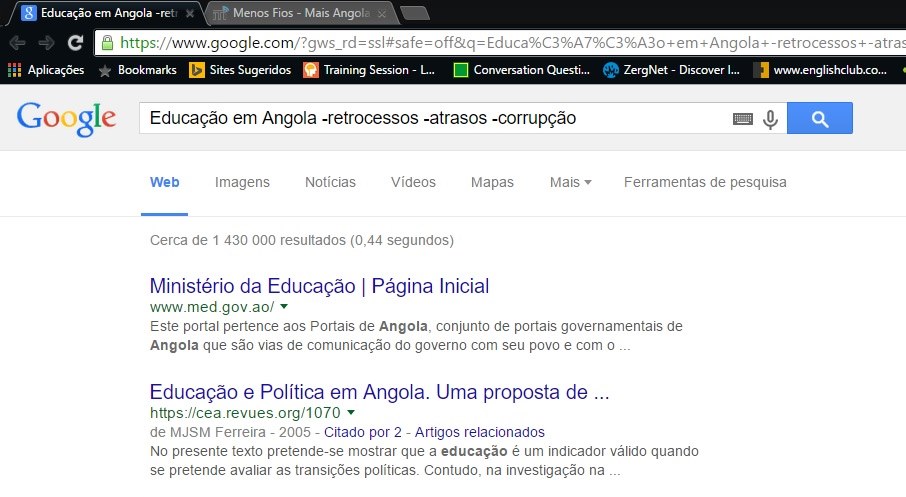906x497 pixels.
Task: Go forward using the forward arrow
Action: pos(46,43)
